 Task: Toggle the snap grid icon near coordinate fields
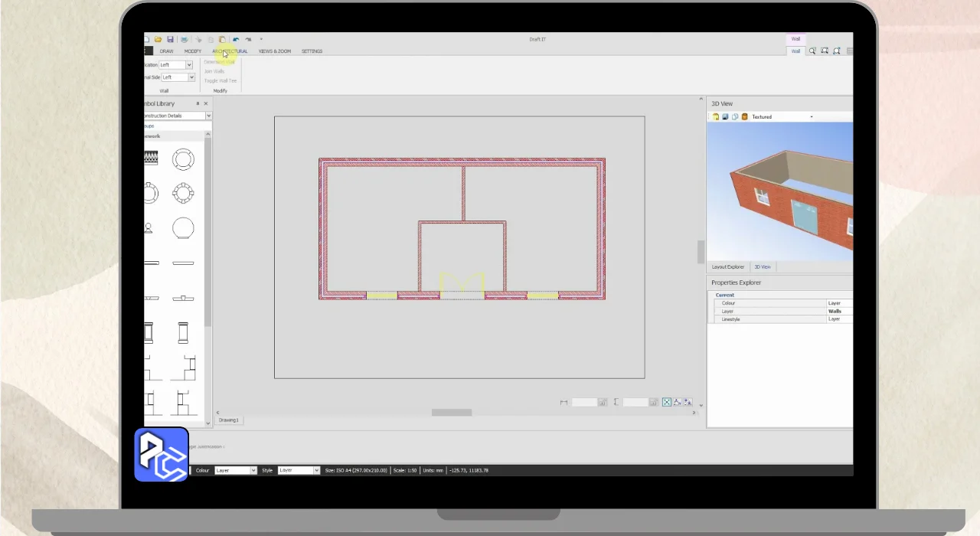pos(666,402)
